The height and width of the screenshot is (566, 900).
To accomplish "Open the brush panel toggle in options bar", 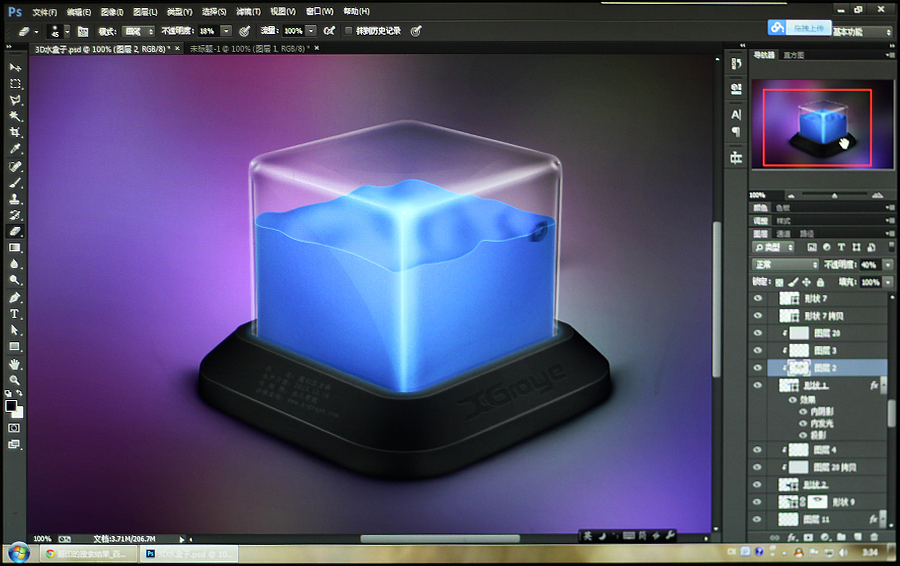I will point(83,32).
